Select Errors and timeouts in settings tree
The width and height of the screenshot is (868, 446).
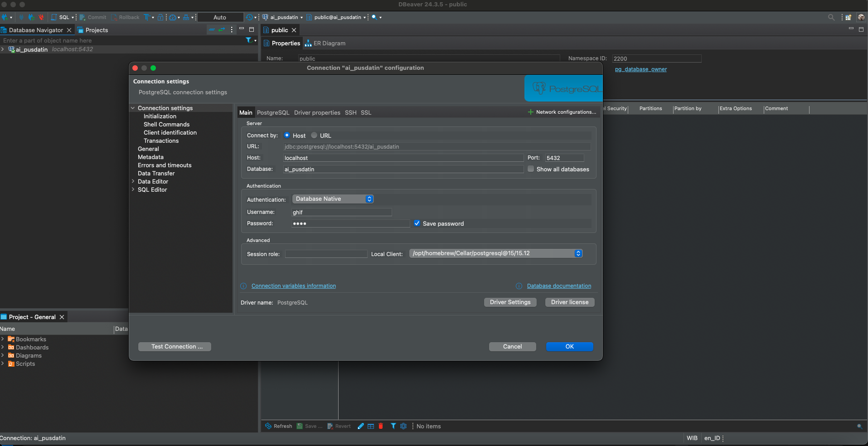pos(165,165)
